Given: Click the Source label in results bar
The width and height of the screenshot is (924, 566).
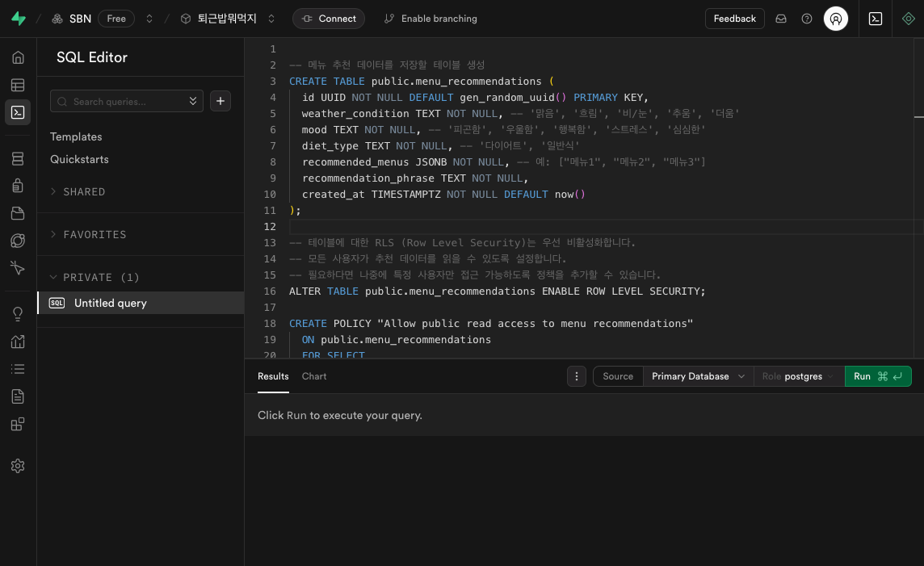Looking at the screenshot, I should click(618, 376).
